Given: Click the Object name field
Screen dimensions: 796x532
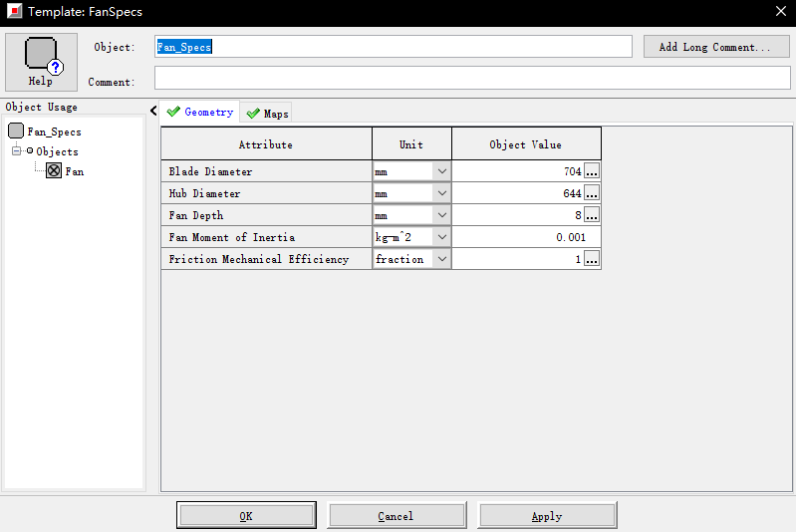Looking at the screenshot, I should tap(394, 47).
